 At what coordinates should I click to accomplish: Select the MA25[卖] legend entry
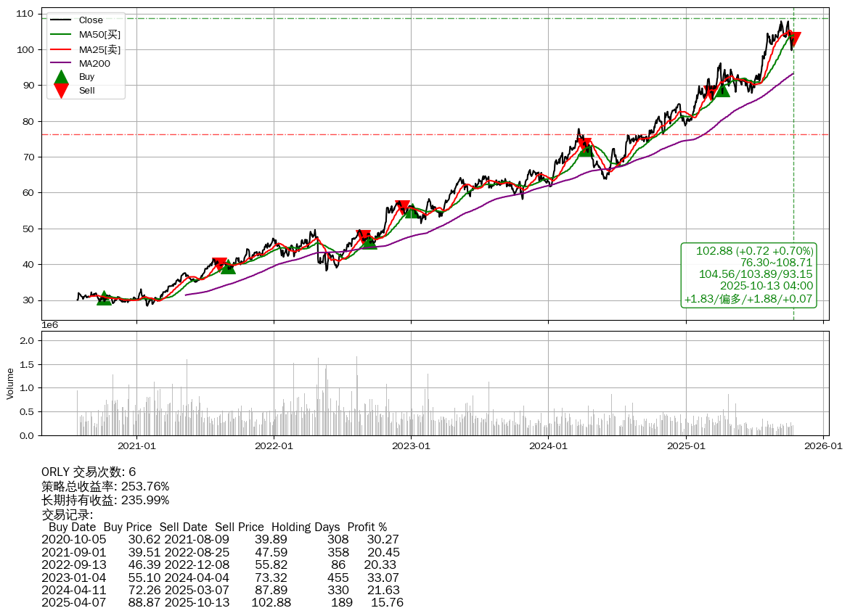99,49
